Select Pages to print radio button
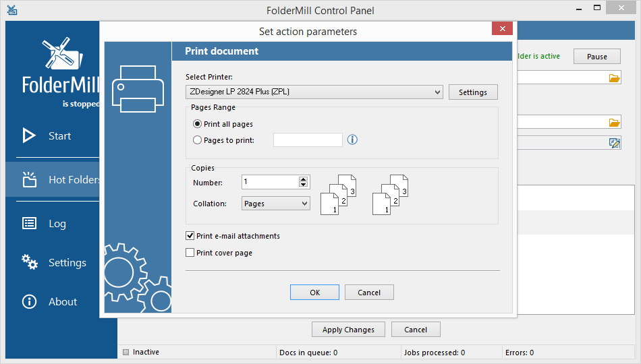The width and height of the screenshot is (641, 364). 197,140
